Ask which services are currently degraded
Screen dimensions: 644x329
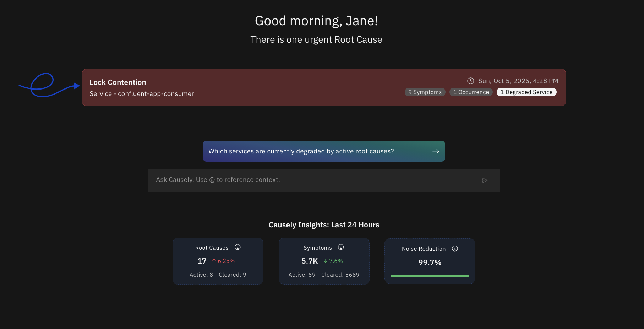pos(301,151)
